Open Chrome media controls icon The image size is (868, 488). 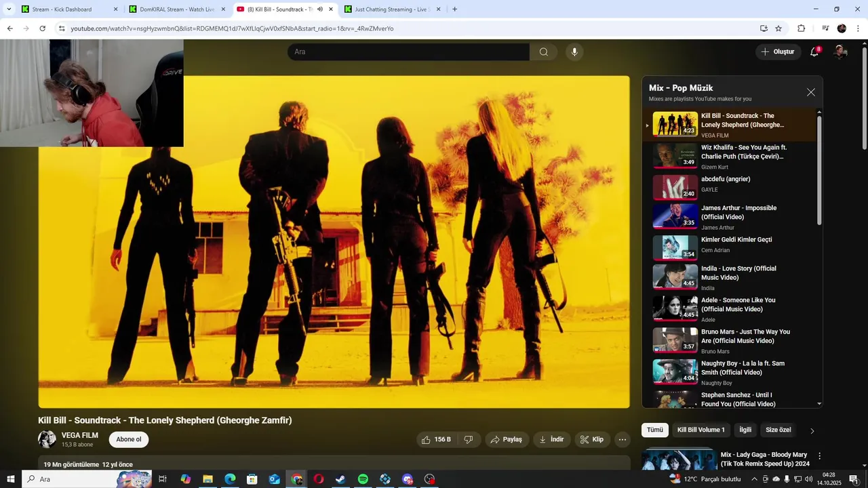[x=825, y=28]
